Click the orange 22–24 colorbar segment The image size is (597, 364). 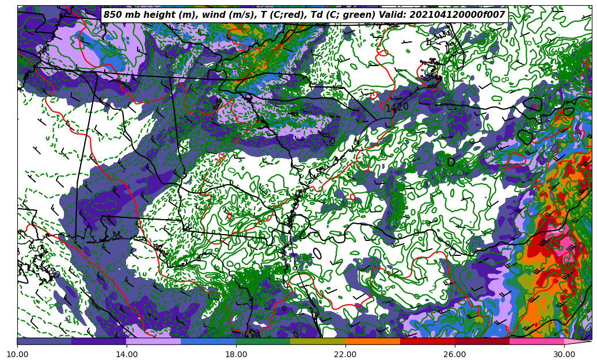(x=372, y=341)
